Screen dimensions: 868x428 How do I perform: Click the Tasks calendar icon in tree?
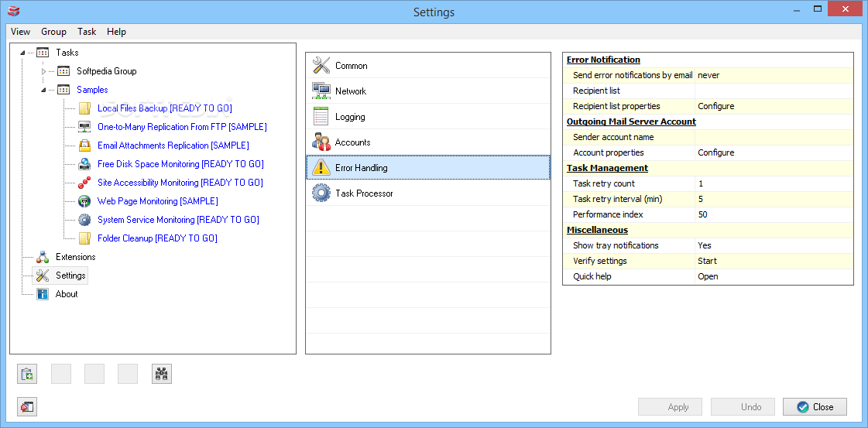pyautogui.click(x=43, y=53)
